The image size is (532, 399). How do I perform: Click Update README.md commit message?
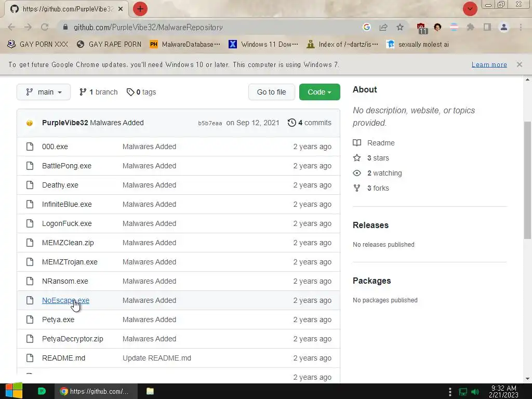point(157,358)
